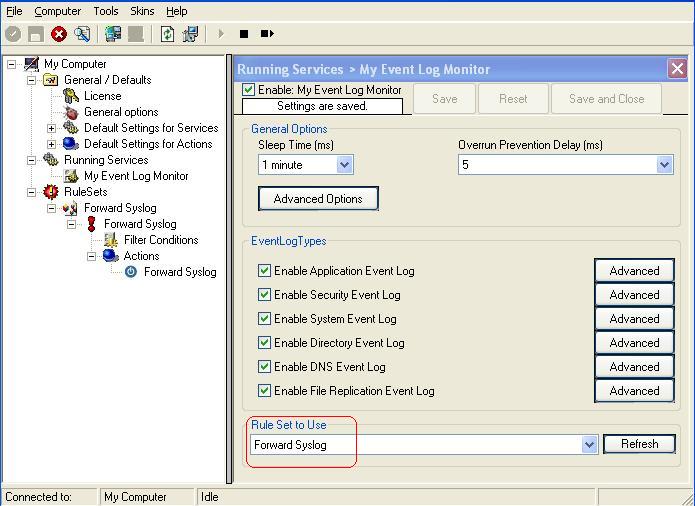This screenshot has height=506, width=695.
Task: Open the Rule Set to Use dropdown
Action: [x=589, y=444]
